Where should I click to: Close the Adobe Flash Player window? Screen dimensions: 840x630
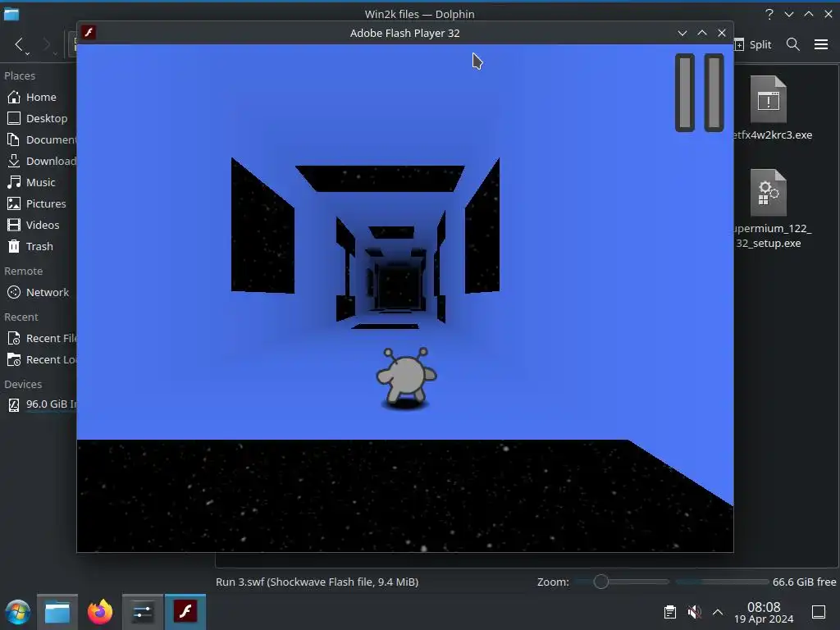[x=722, y=33]
